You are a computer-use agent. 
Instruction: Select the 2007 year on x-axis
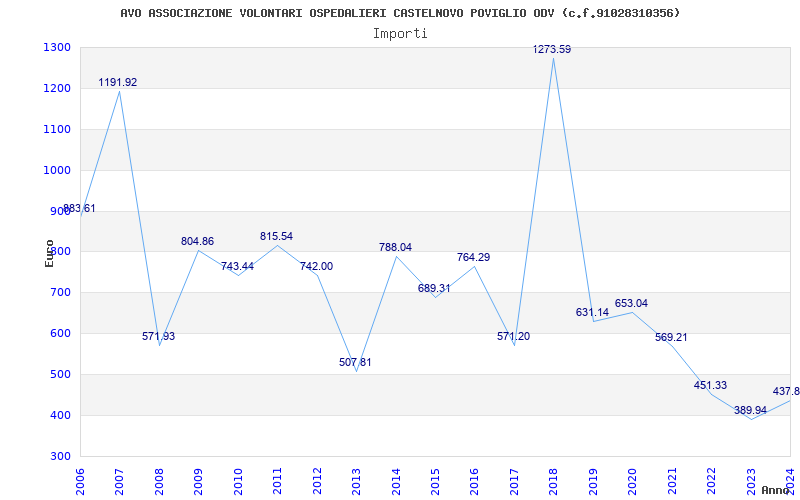click(x=120, y=480)
